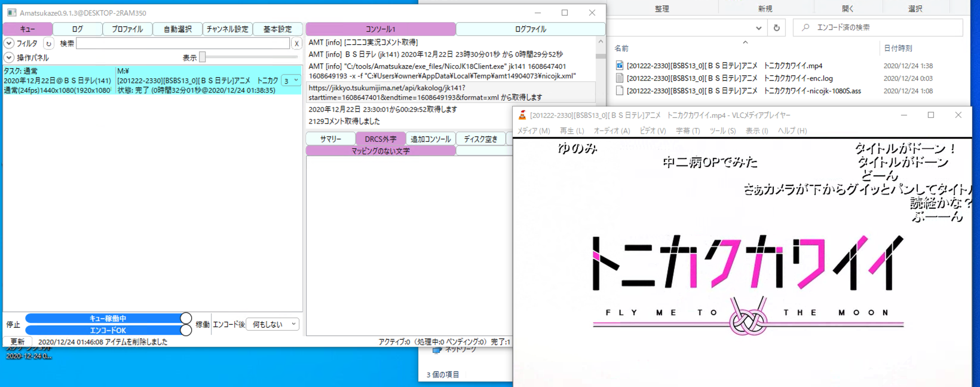Viewport: 980px width, 387px height.
Task: Click the 2020/12/24 1:08 date cell
Action: click(908, 91)
